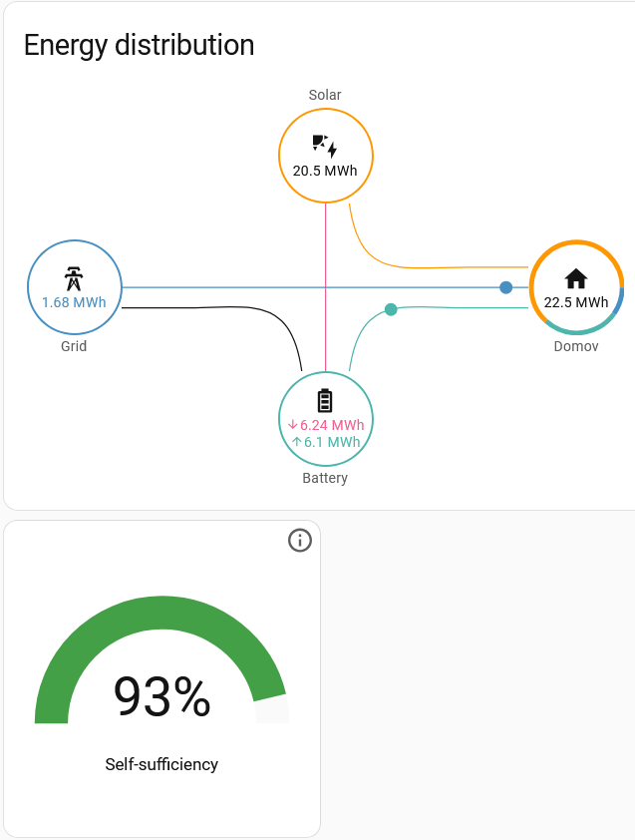Click the Self-sufficiency label

point(161,764)
